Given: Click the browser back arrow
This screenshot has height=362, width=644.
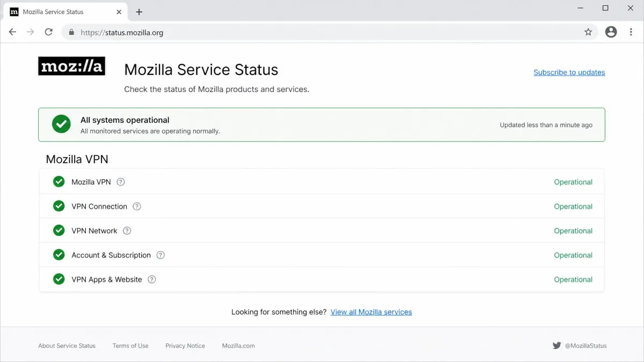Looking at the screenshot, I should [12, 32].
